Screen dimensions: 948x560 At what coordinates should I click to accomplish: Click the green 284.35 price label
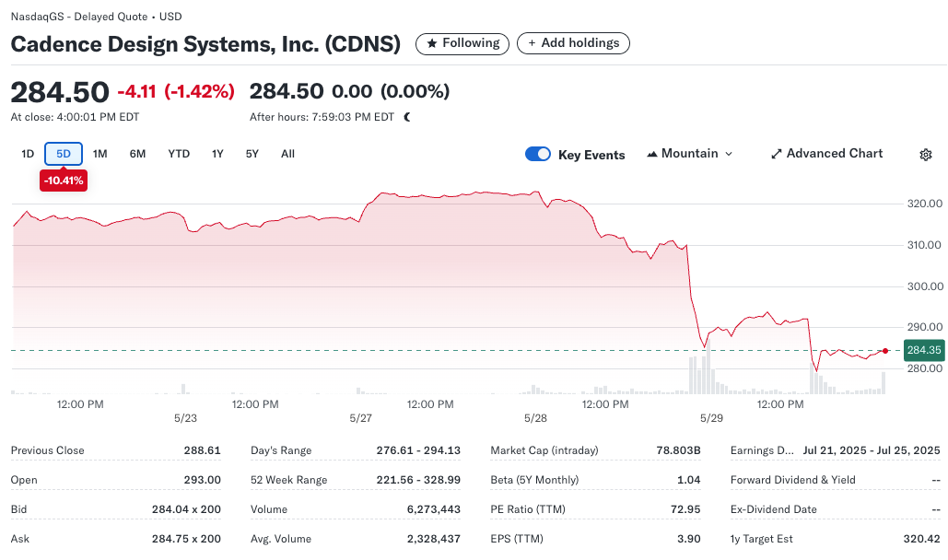924,350
